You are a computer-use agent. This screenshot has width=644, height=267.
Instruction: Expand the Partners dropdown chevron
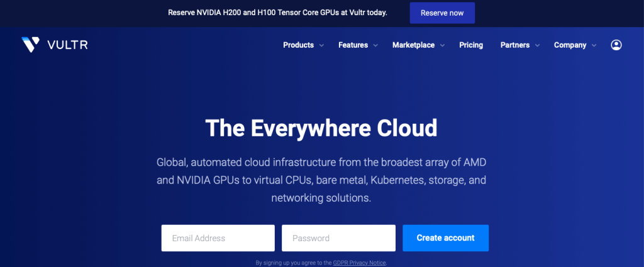pos(537,45)
